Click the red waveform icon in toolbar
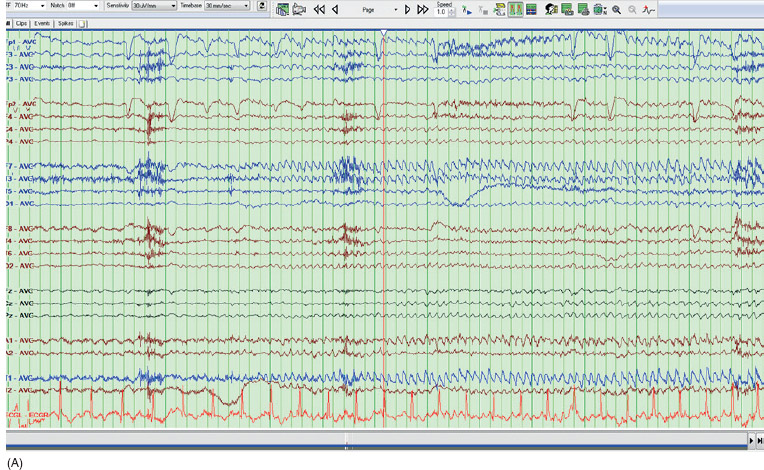The height and width of the screenshot is (470, 764). (648, 9)
